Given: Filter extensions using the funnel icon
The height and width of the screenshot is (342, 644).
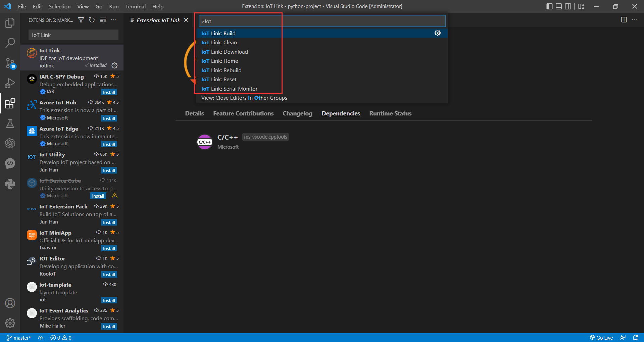Looking at the screenshot, I should point(81,20).
